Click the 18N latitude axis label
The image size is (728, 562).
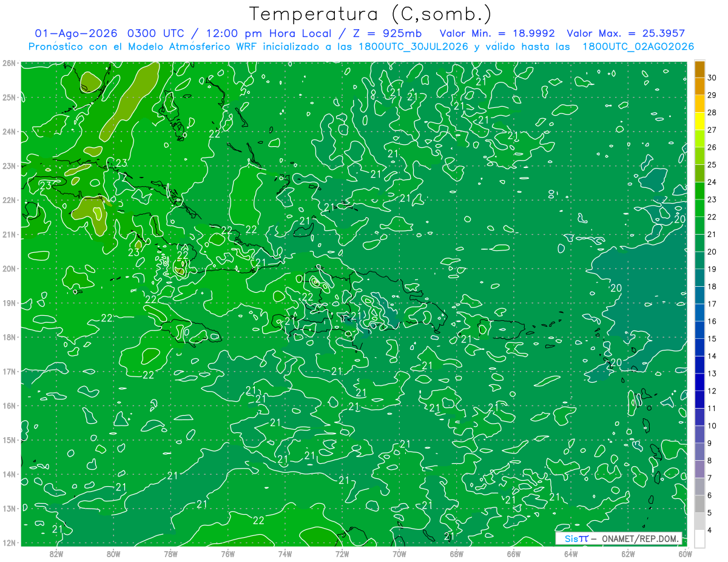click(x=9, y=337)
